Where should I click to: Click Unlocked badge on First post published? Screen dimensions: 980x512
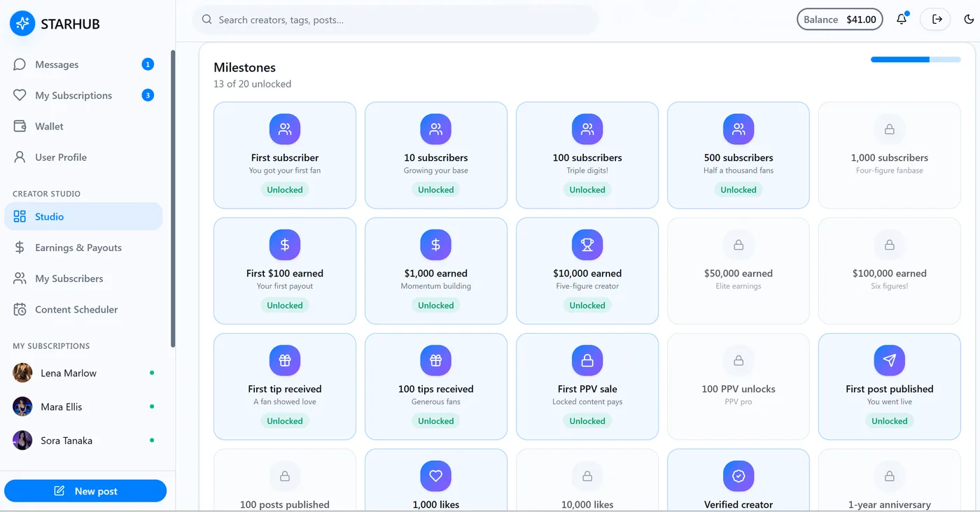coord(890,421)
